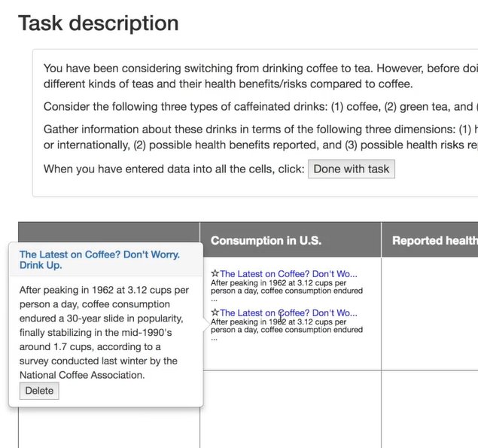Screen dimensions: 478x448
Task: Click sentence starting 'You have been considering'
Action: click(260, 76)
